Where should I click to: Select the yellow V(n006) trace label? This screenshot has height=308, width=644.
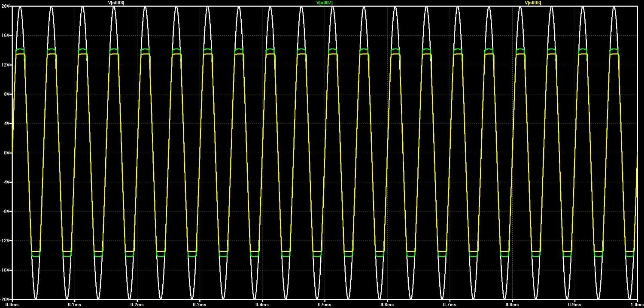click(x=533, y=3)
